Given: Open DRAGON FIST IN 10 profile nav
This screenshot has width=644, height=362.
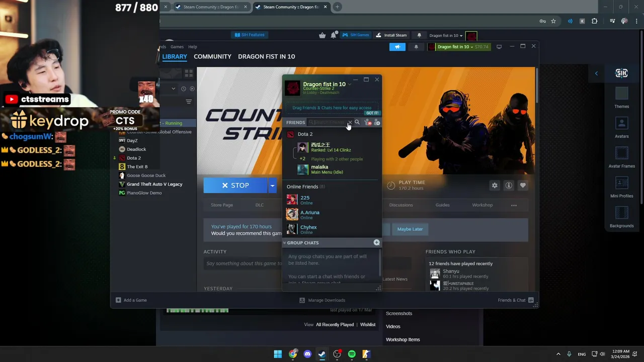Looking at the screenshot, I should (x=267, y=56).
